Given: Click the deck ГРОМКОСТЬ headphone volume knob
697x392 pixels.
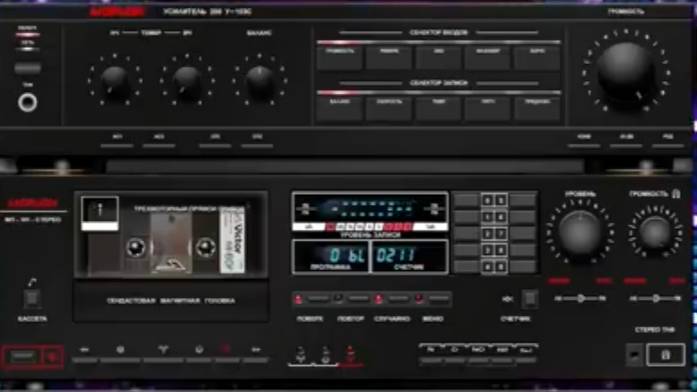Looking at the screenshot, I should (x=655, y=232).
